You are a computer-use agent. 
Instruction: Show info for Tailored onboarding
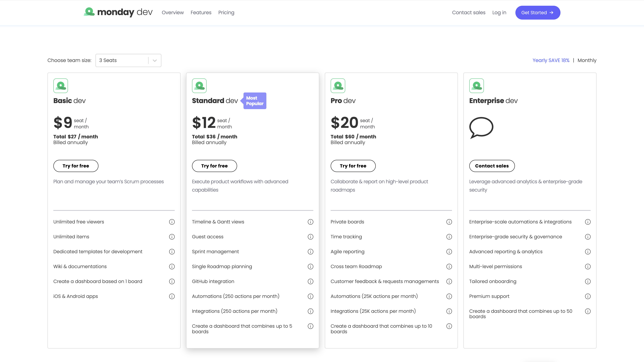[x=588, y=281]
